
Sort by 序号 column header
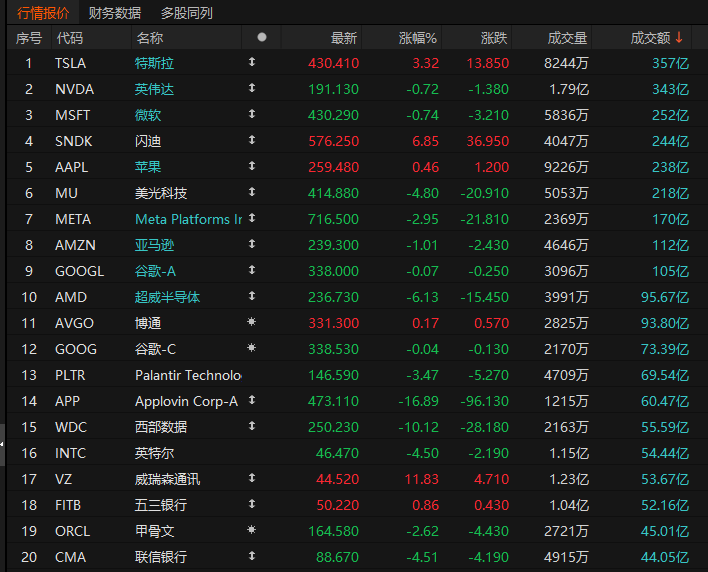(x=29, y=38)
